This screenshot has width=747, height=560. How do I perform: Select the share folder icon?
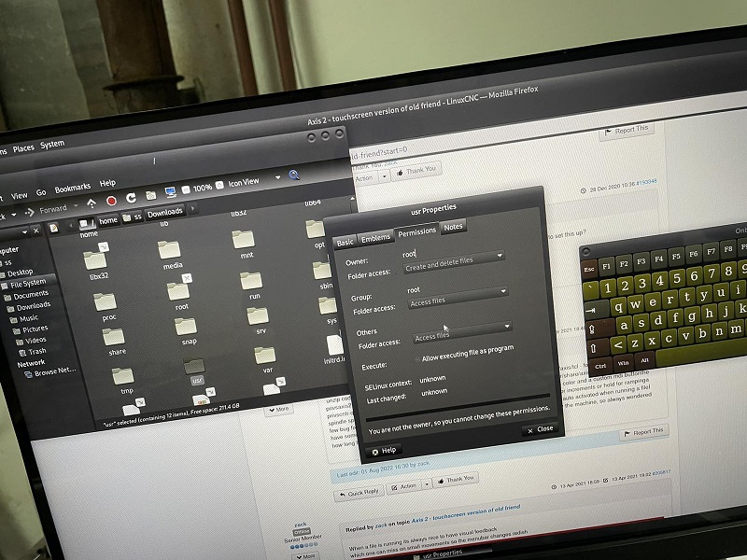(x=113, y=337)
